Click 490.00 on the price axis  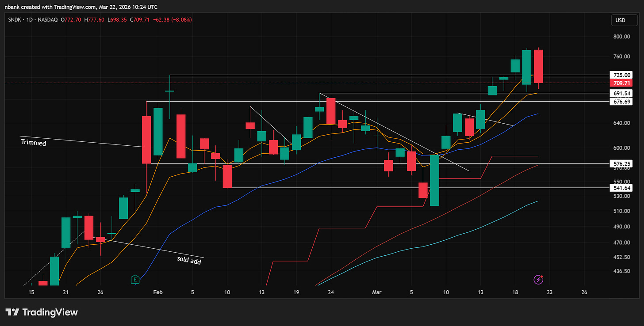pos(621,226)
